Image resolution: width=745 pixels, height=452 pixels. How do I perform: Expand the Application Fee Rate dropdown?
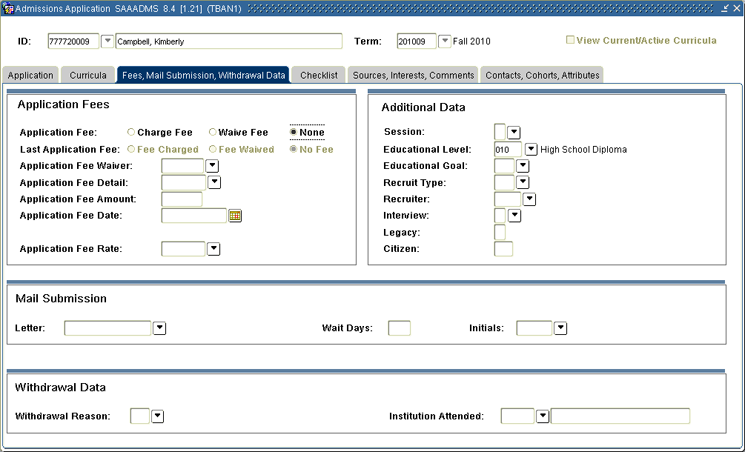tap(214, 249)
